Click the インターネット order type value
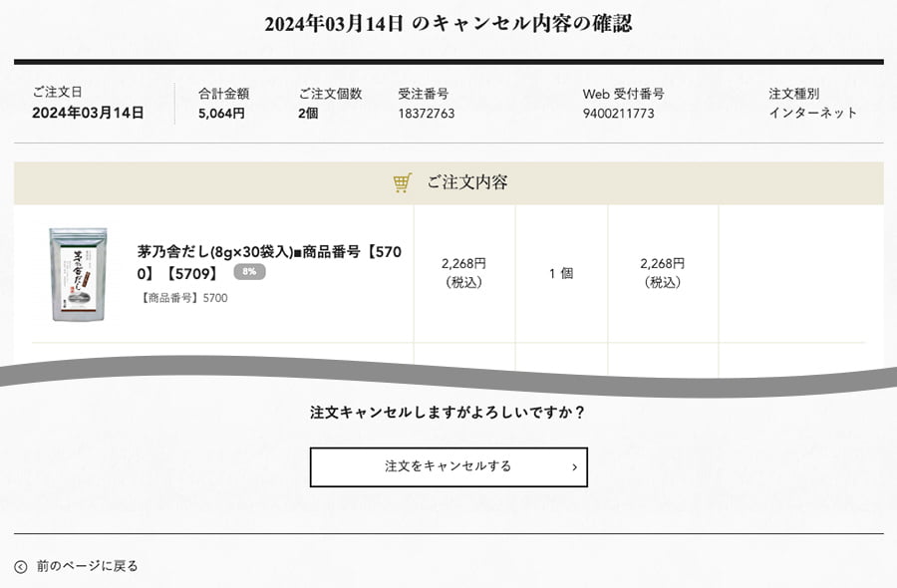Screen dimensions: 897x588 (x=812, y=114)
